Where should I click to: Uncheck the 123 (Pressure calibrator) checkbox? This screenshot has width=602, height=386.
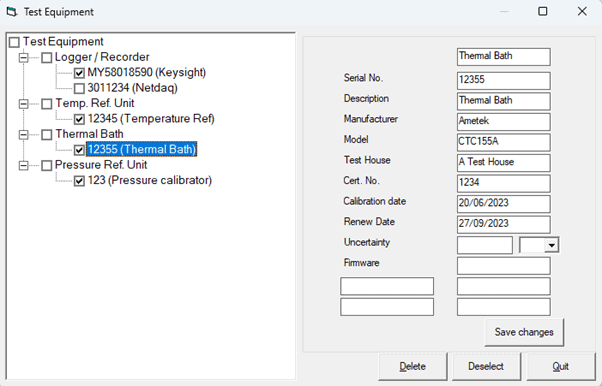tap(79, 181)
